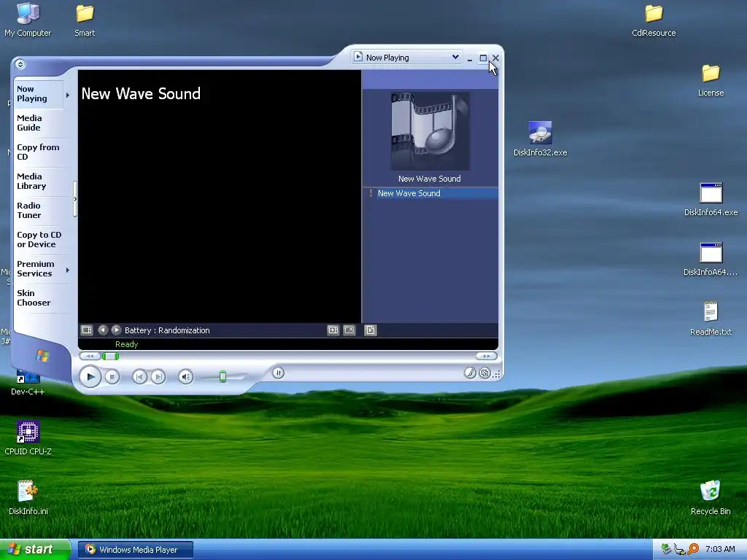The height and width of the screenshot is (560, 747).
Task: Change player color with the brush icon
Action: (470, 373)
